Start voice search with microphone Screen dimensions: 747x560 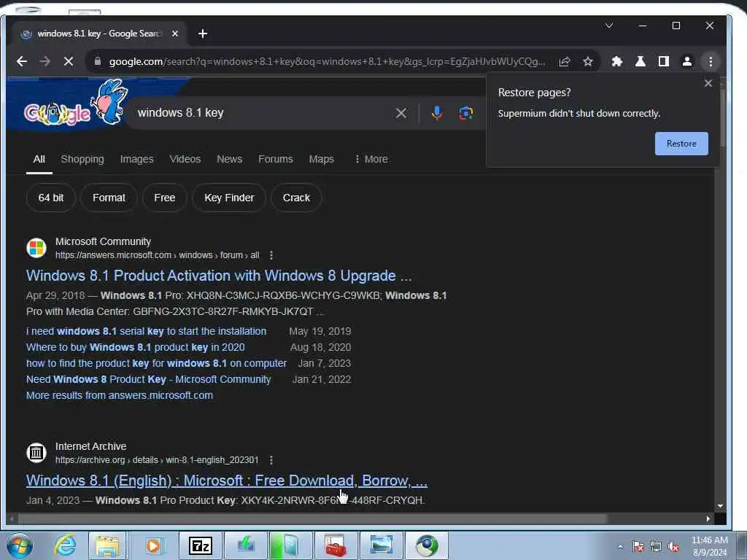[437, 113]
